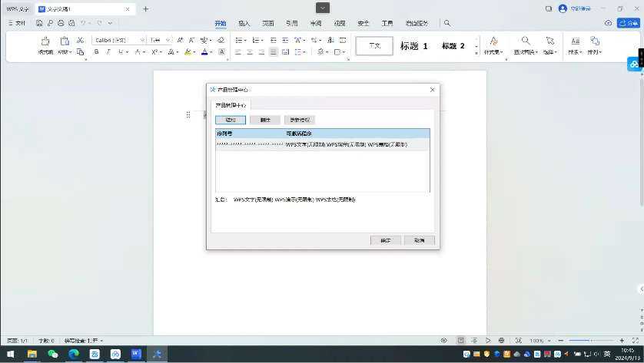644x363 pixels.
Task: Click the Copy icon under the scissors
Action: 81,51
